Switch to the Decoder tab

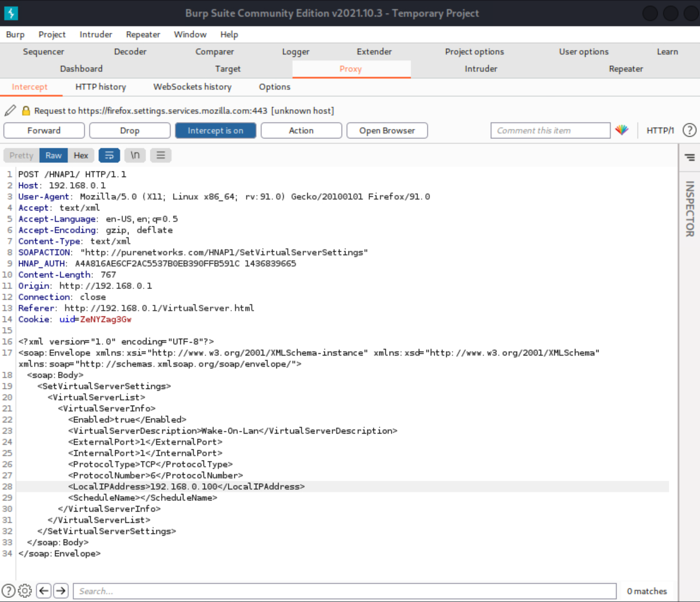coord(130,51)
